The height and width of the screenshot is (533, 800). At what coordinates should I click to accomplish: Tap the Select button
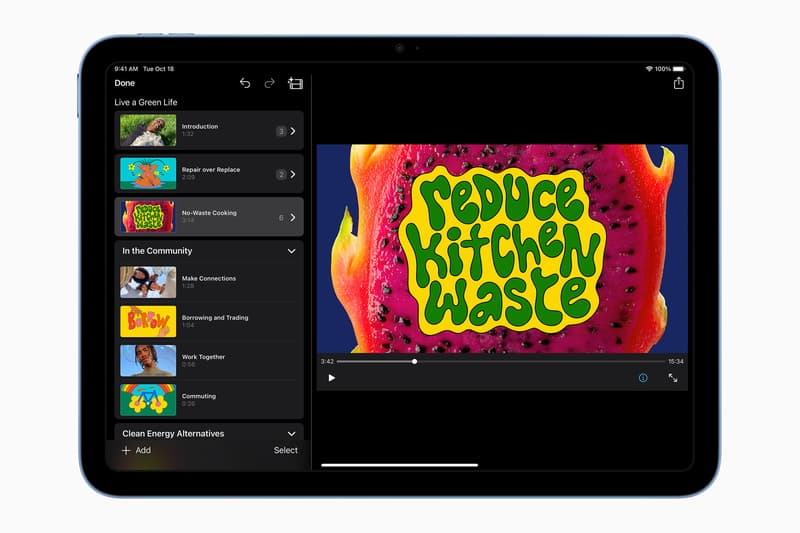coord(285,450)
